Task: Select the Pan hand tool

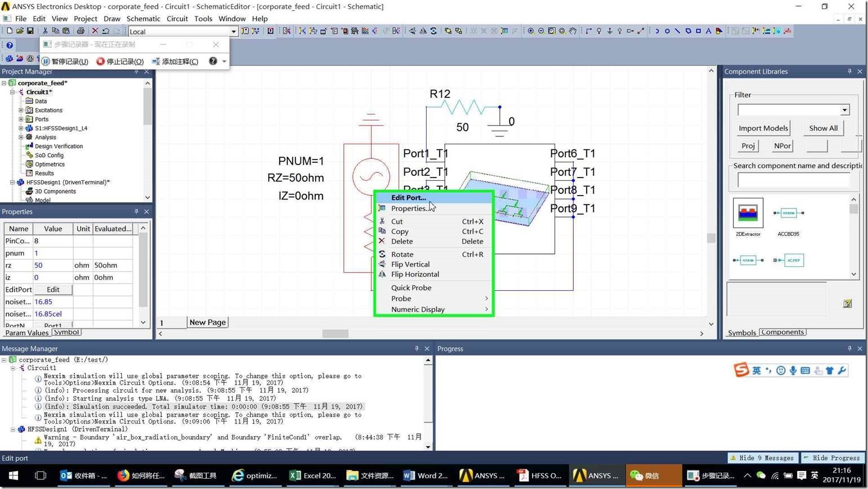Action: tap(573, 31)
